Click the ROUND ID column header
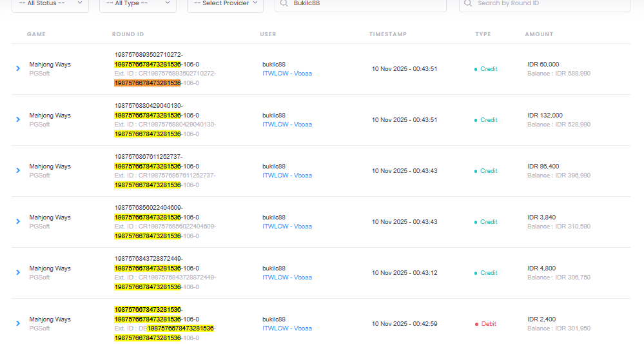Screen dimensions: 644x344 pyautogui.click(x=128, y=34)
